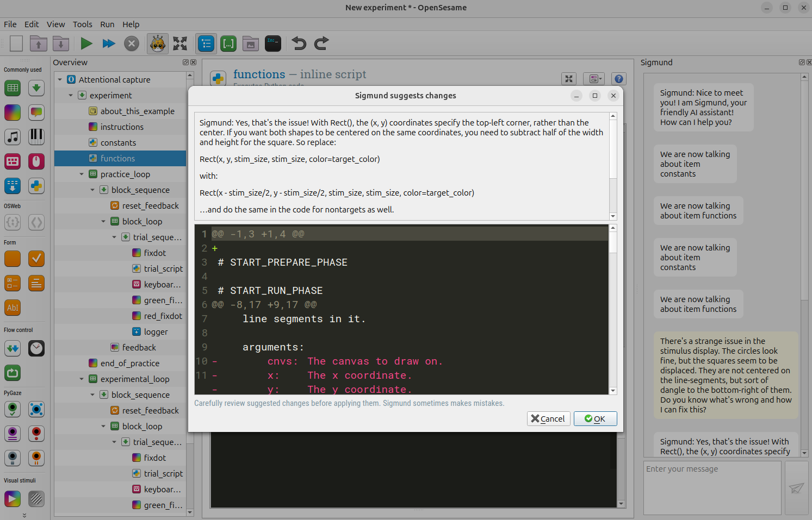The height and width of the screenshot is (520, 812).
Task: Show the file pool icon
Action: [x=251, y=43]
